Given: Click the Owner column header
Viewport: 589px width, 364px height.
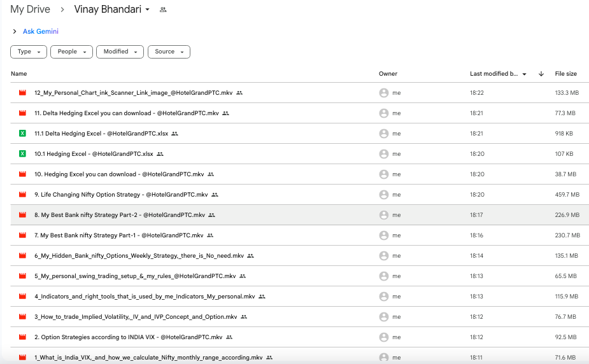Looking at the screenshot, I should [x=388, y=74].
